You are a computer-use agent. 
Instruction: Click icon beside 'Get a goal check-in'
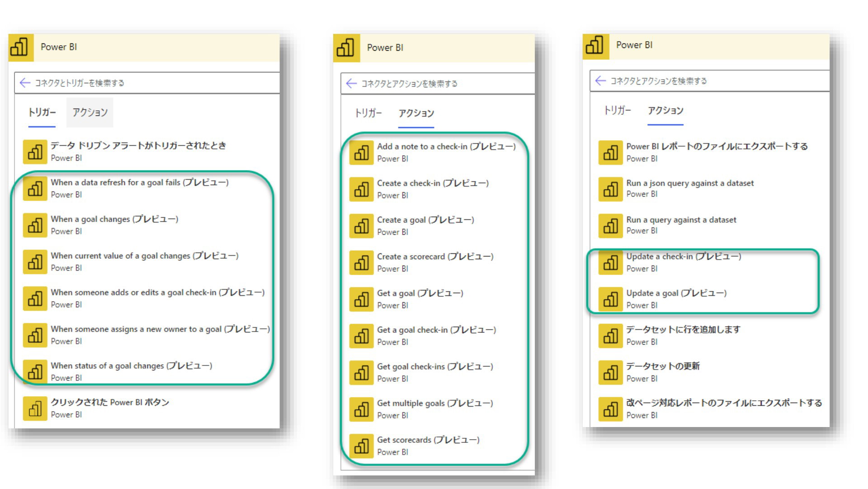[362, 336]
